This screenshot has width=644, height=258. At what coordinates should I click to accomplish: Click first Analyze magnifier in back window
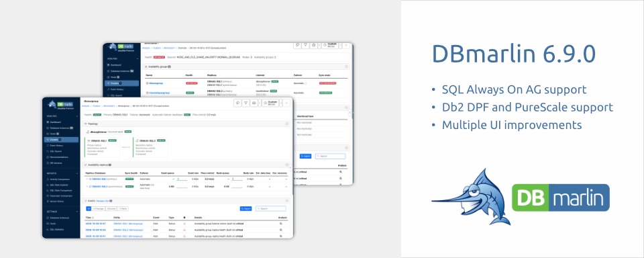point(341,172)
